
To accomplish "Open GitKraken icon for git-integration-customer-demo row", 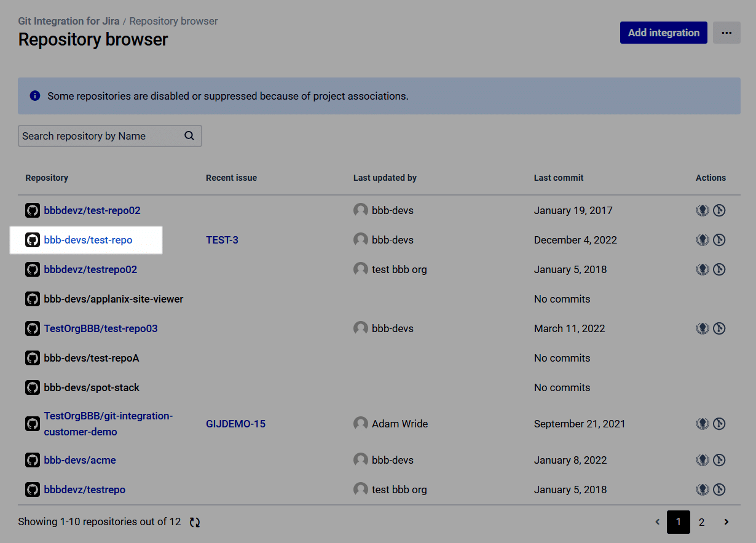I will tap(703, 424).
